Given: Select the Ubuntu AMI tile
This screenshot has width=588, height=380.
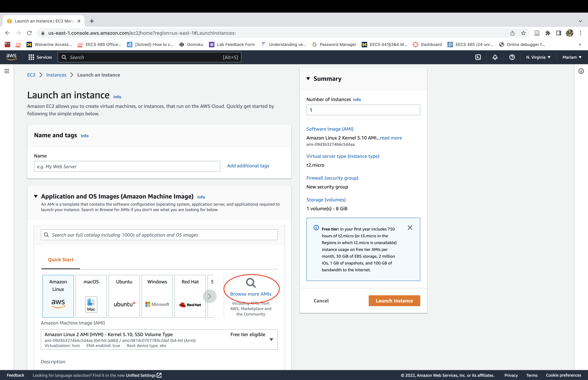Looking at the screenshot, I should (x=124, y=296).
